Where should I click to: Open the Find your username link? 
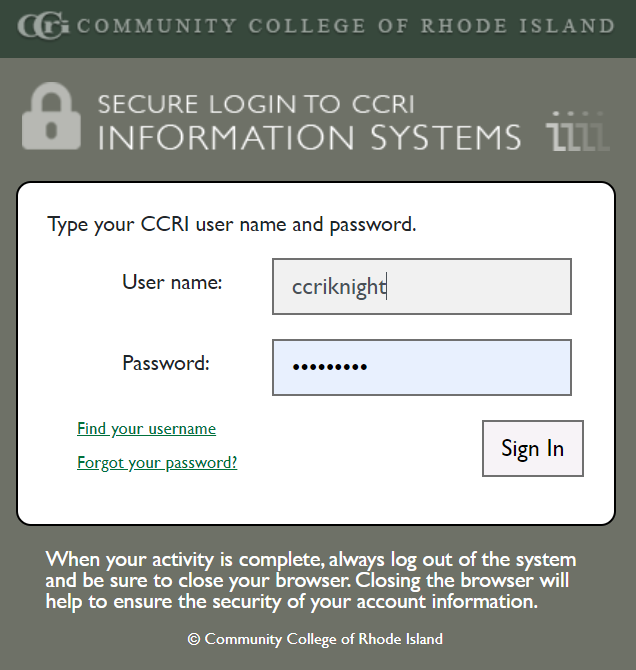pyautogui.click(x=146, y=429)
